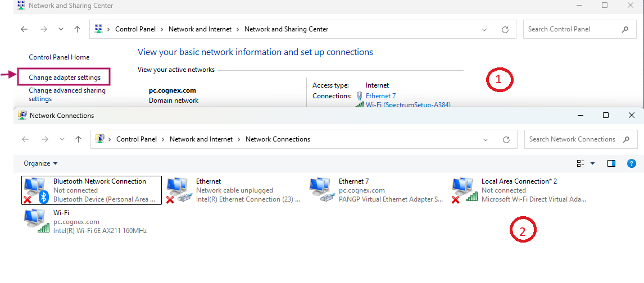Click Network and Internet breadcrumb in Network Connections
Viewport: 644px width, 283px height.
pos(204,139)
